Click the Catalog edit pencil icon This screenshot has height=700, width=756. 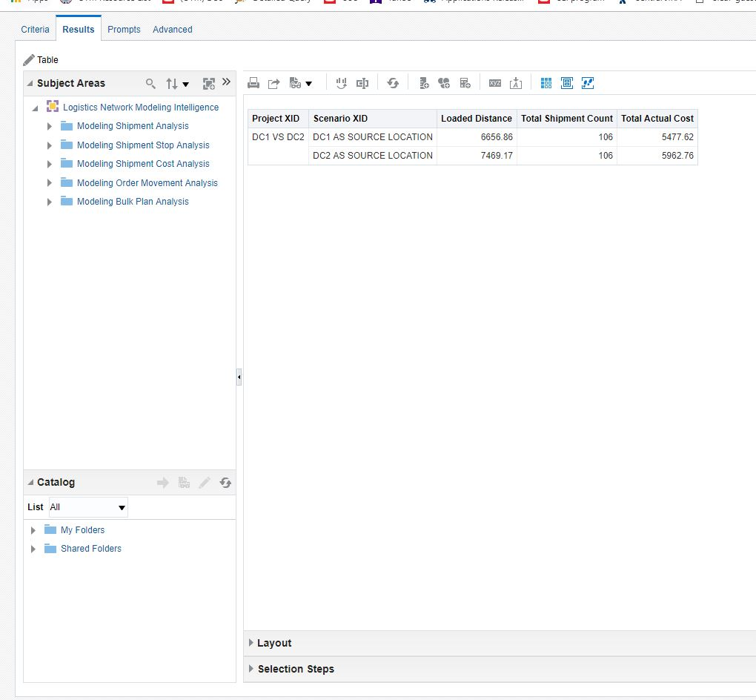[205, 483]
